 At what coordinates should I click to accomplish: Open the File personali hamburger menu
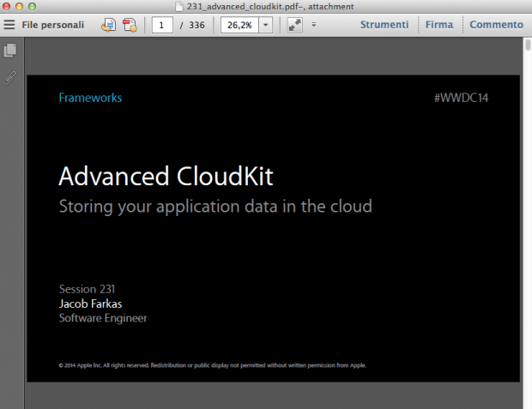[x=9, y=24]
